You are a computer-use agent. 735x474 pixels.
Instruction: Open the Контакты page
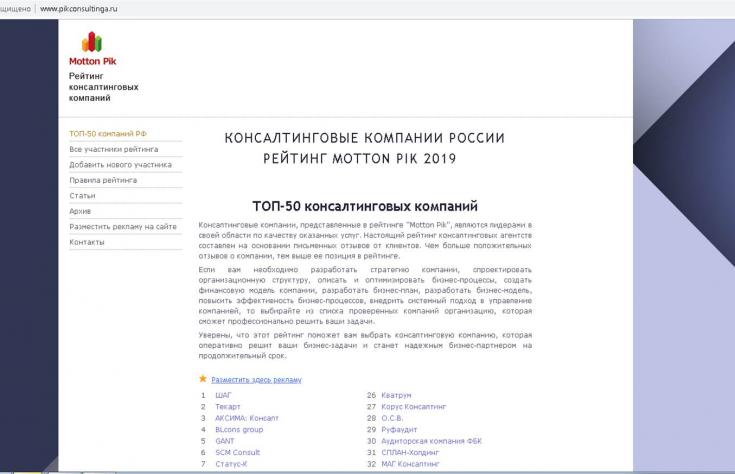pos(87,242)
